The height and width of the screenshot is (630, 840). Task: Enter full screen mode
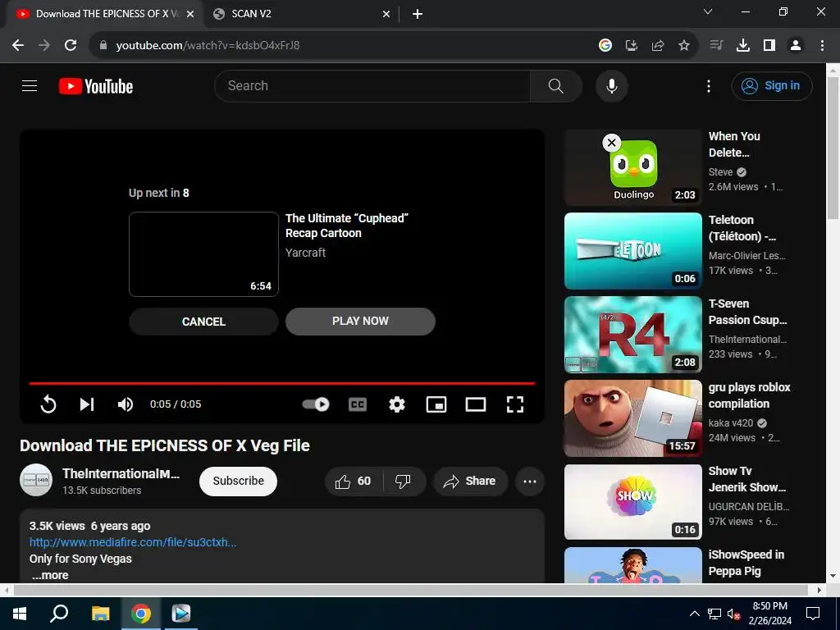(x=515, y=404)
